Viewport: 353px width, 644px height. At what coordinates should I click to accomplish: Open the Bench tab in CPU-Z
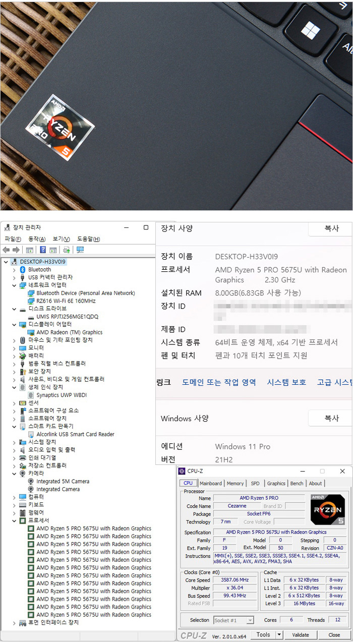[x=297, y=483]
